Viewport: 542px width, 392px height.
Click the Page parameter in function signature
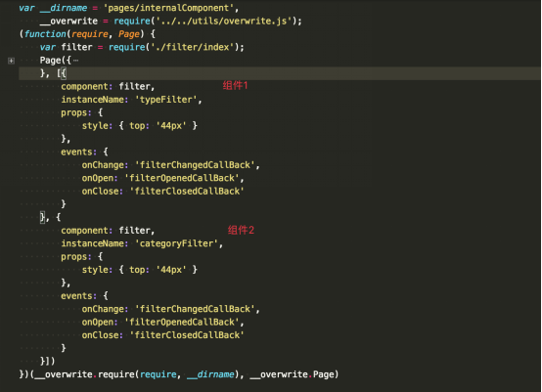[x=129, y=34]
